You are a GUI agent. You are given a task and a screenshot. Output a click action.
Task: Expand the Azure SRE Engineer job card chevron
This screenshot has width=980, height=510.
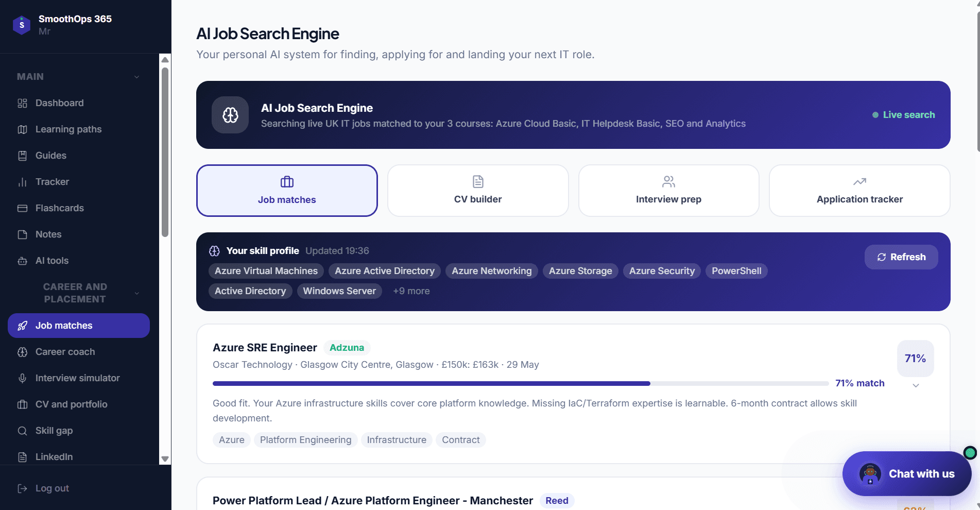916,385
